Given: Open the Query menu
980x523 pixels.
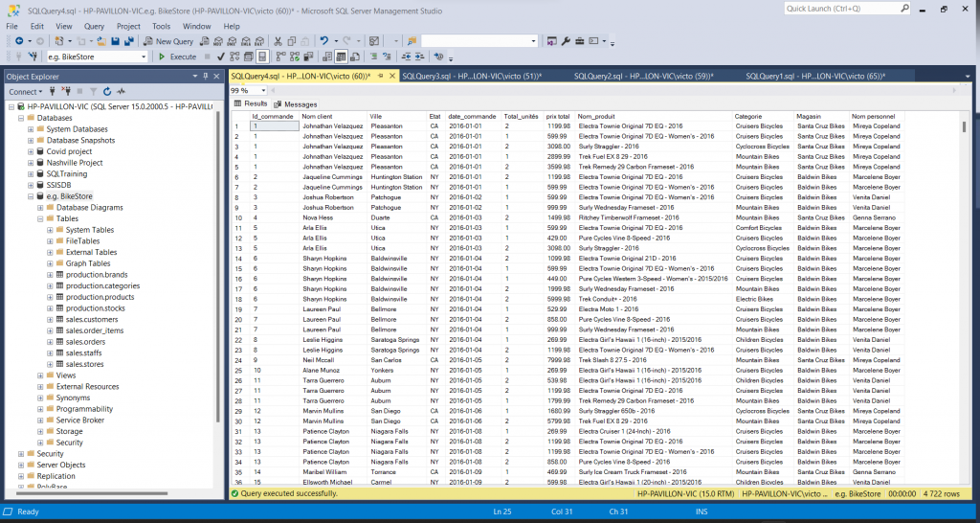Looking at the screenshot, I should click(95, 26).
